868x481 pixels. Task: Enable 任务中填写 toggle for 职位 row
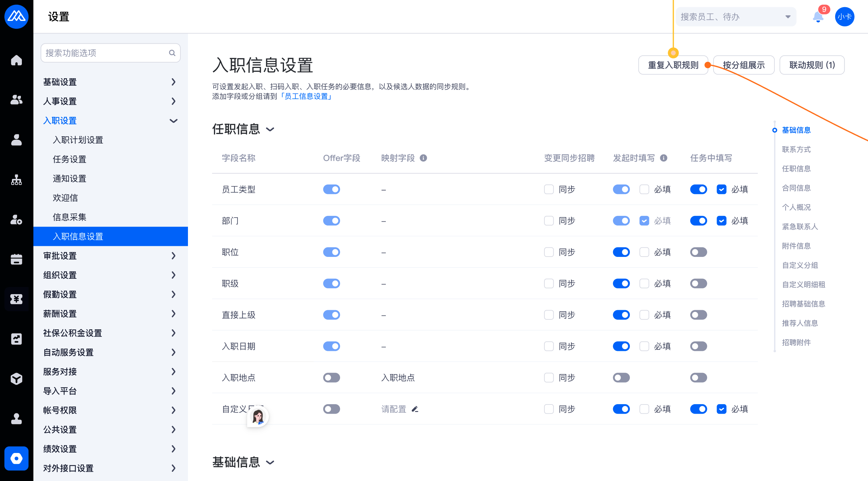coord(698,252)
